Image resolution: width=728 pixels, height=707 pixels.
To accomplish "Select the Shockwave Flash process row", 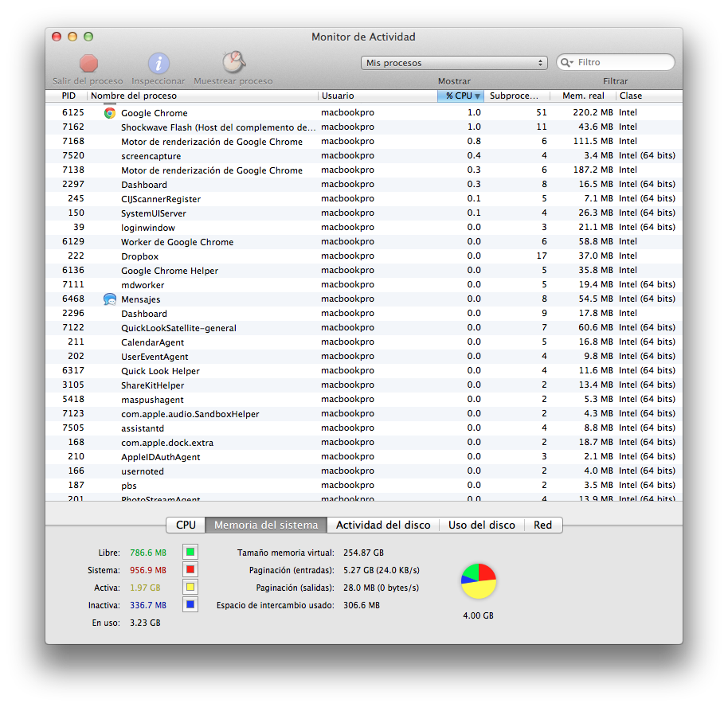I will point(364,127).
